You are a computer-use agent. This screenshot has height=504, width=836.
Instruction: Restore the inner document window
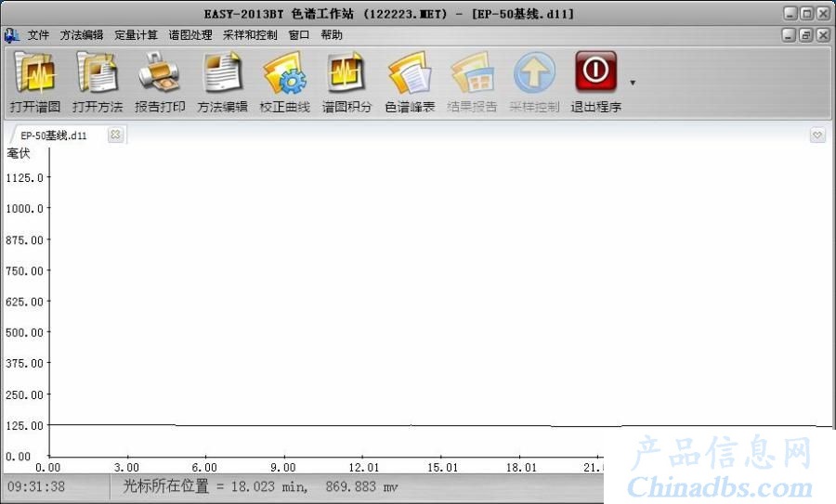[806, 35]
